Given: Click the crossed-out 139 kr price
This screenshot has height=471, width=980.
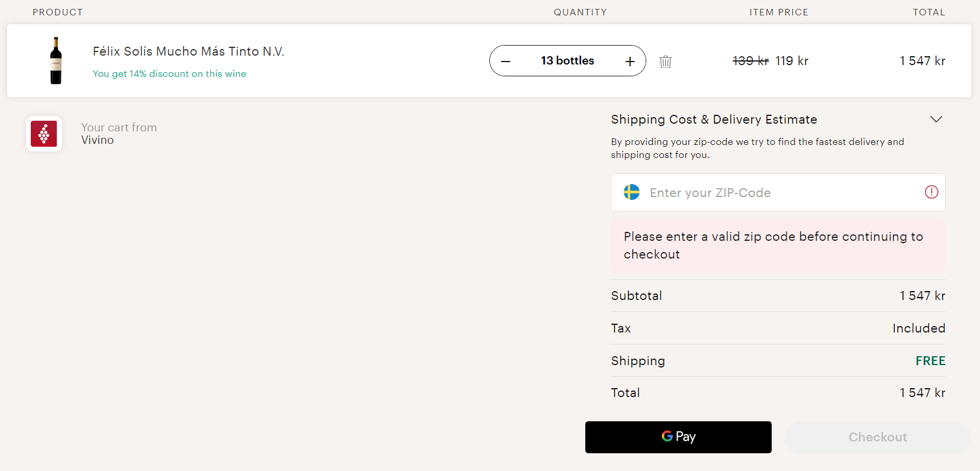Looking at the screenshot, I should click(x=750, y=61).
